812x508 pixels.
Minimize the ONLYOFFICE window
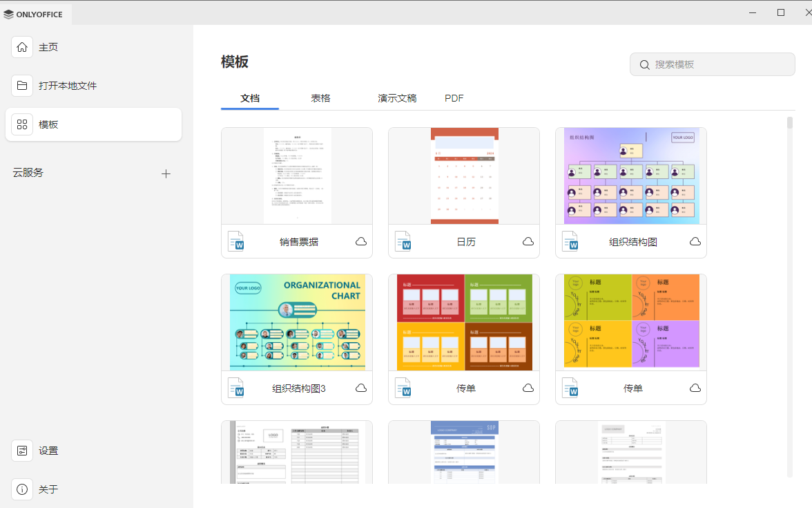tap(753, 12)
